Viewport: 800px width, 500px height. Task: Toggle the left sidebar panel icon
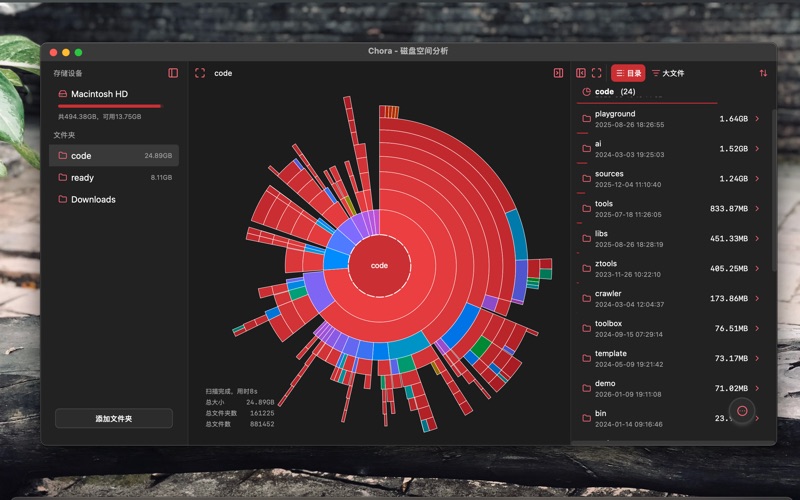173,73
